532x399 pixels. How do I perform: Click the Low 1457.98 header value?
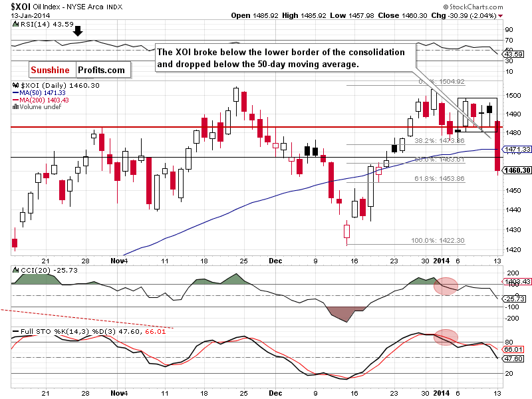click(352, 15)
